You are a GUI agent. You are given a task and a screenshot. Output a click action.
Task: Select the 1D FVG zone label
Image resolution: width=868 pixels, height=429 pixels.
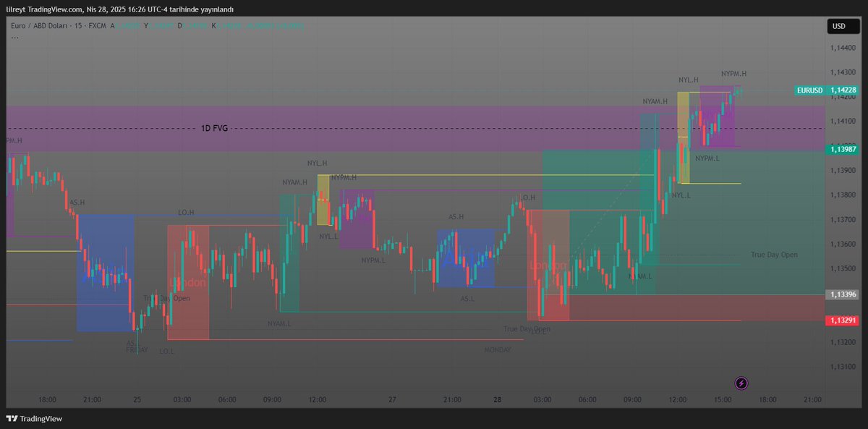tap(214, 128)
